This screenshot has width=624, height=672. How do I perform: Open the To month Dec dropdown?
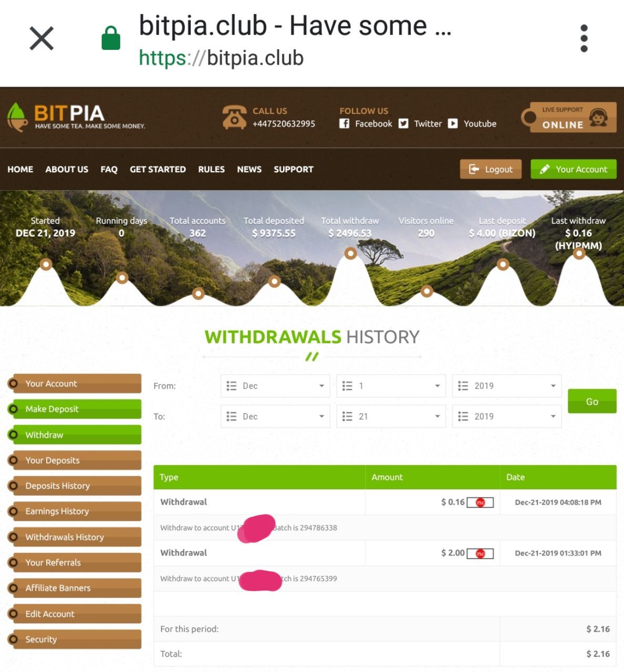coord(275,416)
